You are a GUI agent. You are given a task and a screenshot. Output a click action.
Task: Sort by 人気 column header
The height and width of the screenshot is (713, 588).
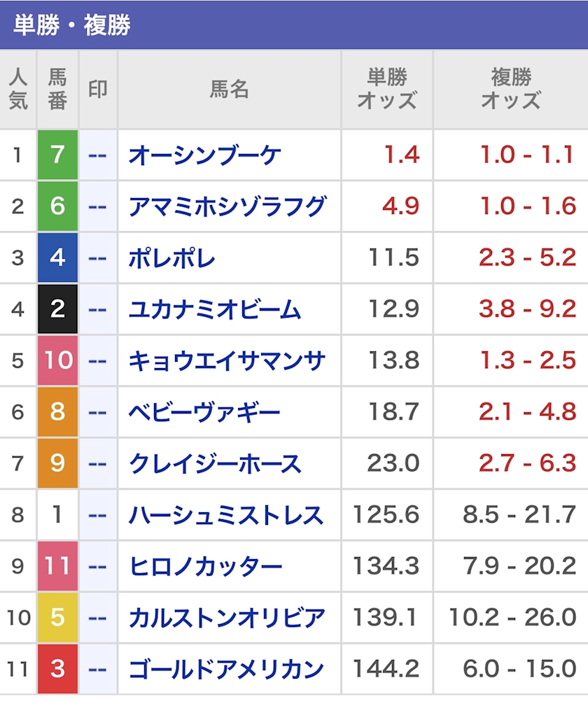point(18,89)
